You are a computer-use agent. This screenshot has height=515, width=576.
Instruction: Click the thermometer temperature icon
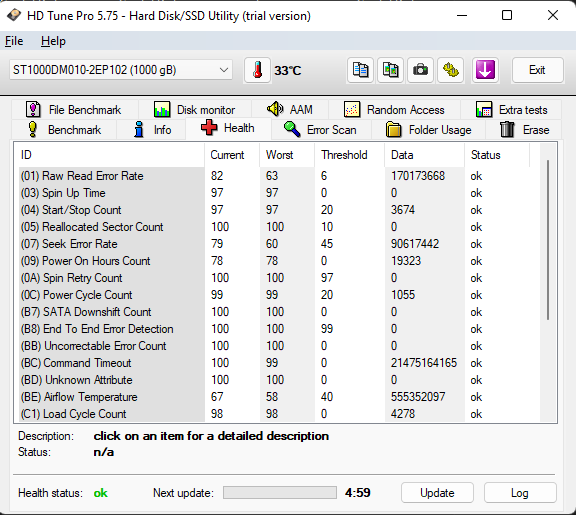coord(257,70)
